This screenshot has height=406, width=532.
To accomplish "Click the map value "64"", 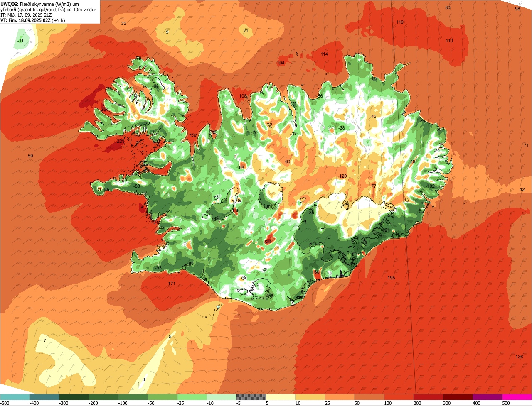I will click(x=374, y=79).
